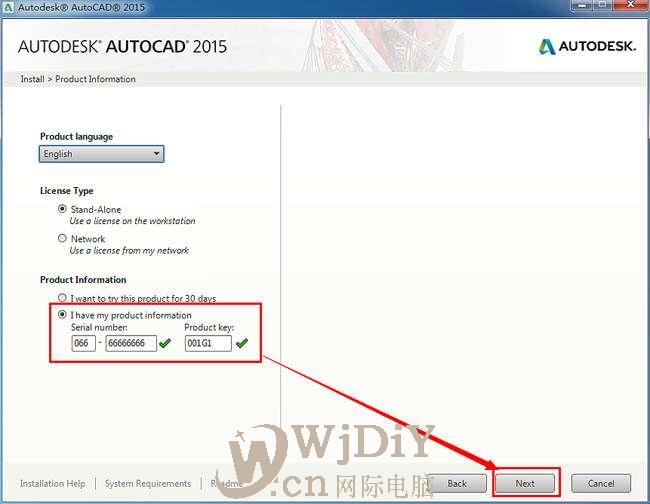Go to the previous step with Back

coord(457,483)
